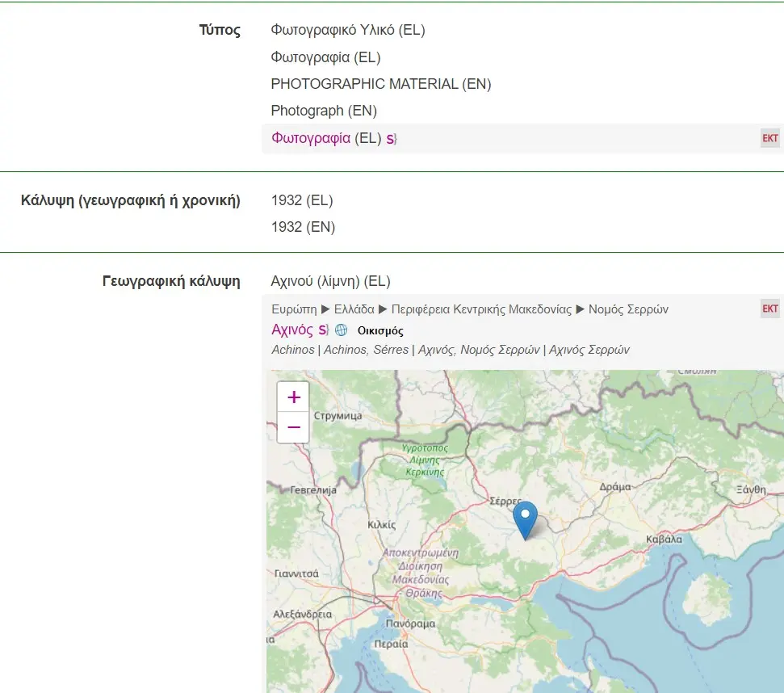
Task: Zoom out on the map
Action: (x=293, y=427)
